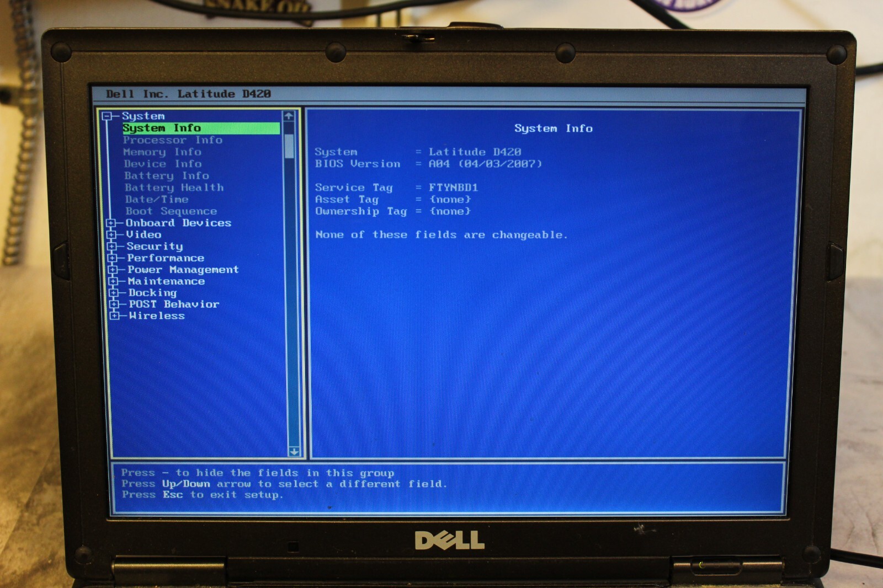Screen dimensions: 883x588
Task: Expand the POST Behavior group
Action: pyautogui.click(x=114, y=304)
